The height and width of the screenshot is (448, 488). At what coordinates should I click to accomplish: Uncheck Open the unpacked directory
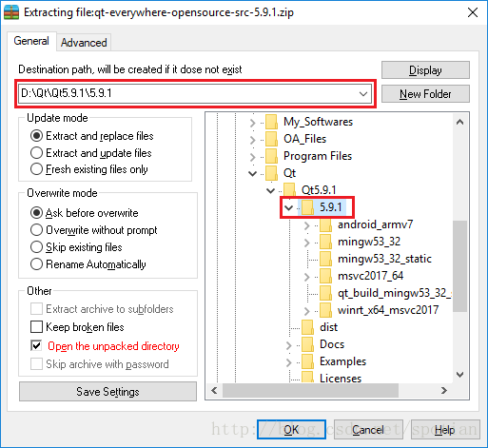[36, 346]
